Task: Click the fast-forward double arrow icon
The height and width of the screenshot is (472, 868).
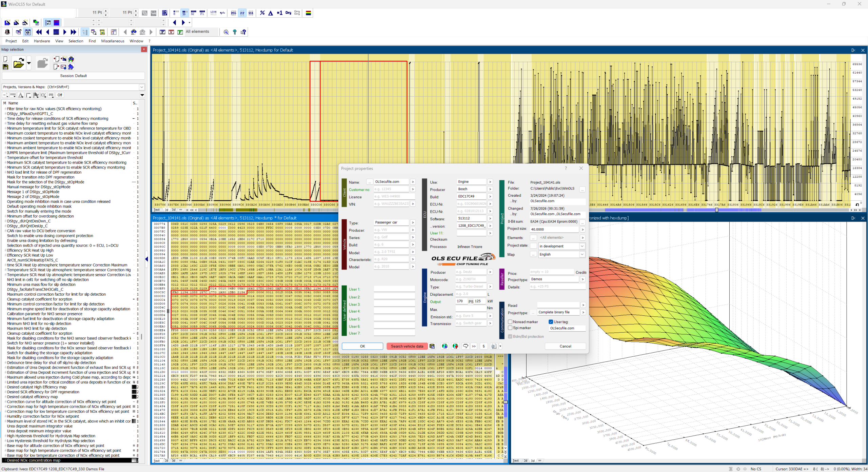Action: 73,32
